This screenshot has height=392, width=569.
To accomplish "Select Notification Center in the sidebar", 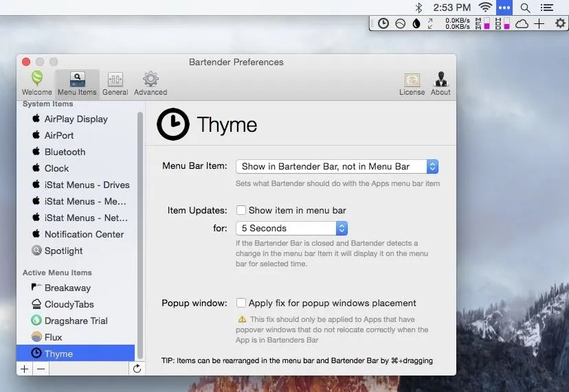I will pos(76,234).
